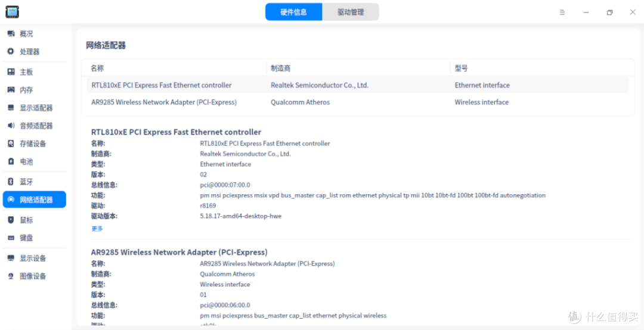Screen dimensions: 644x330
Task: Select the 处理器 processor icon
Action: [11, 52]
